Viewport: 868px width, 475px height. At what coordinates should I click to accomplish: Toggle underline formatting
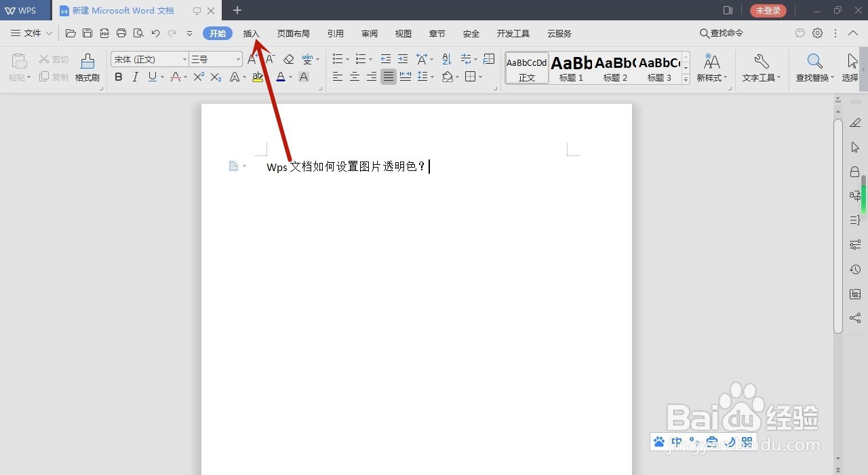coord(152,77)
